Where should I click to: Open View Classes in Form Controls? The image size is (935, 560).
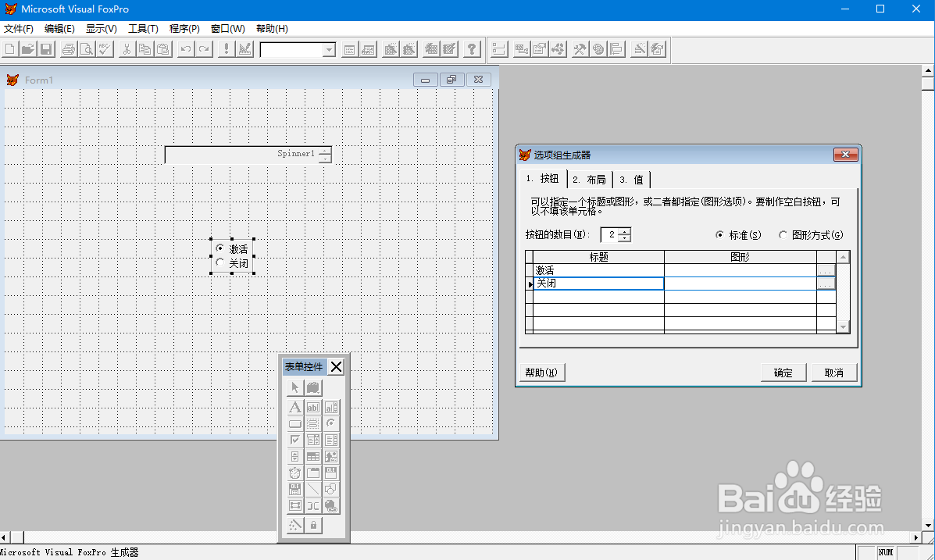pos(313,387)
